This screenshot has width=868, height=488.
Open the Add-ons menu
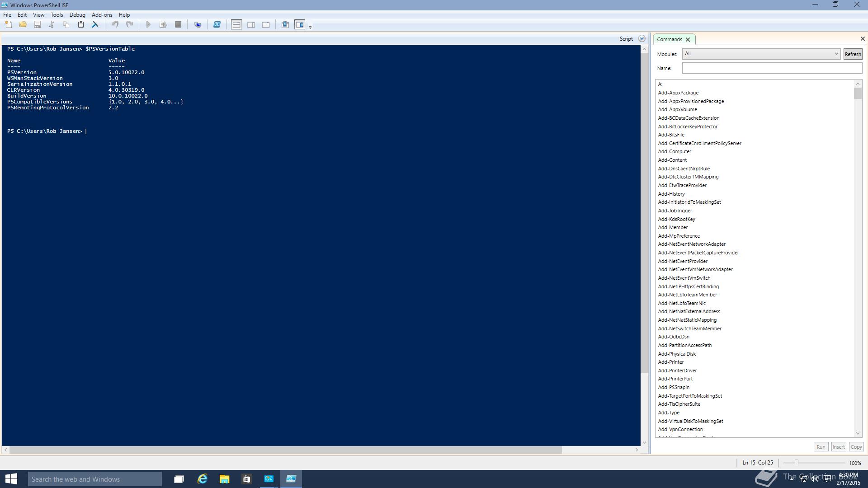pos(102,15)
